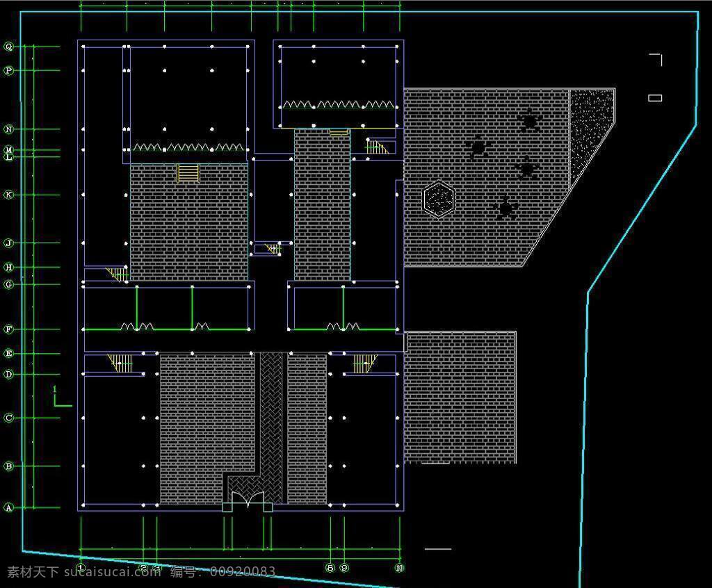Select the lower right brick paved rectangle
Screen dimensions: 712x588
[460, 398]
